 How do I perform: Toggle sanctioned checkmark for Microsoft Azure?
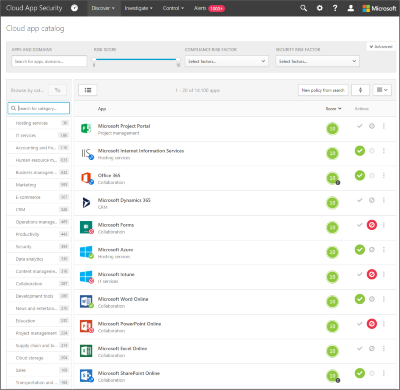[360, 249]
